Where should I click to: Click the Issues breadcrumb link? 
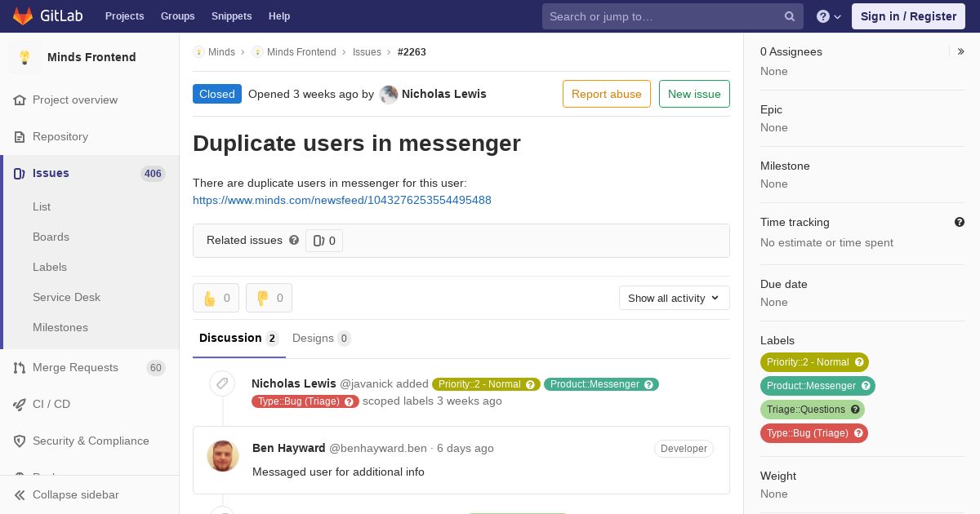[367, 52]
